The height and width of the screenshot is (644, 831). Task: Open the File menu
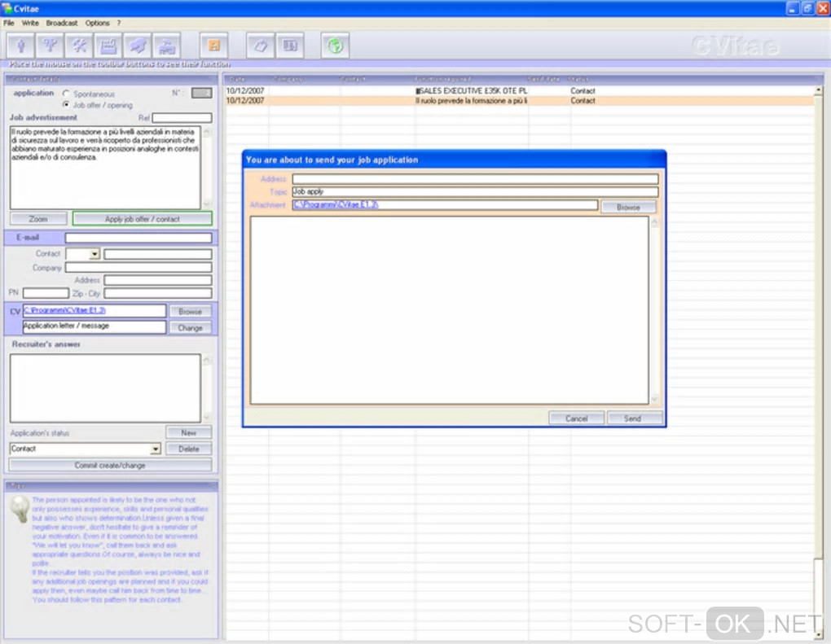[9, 23]
